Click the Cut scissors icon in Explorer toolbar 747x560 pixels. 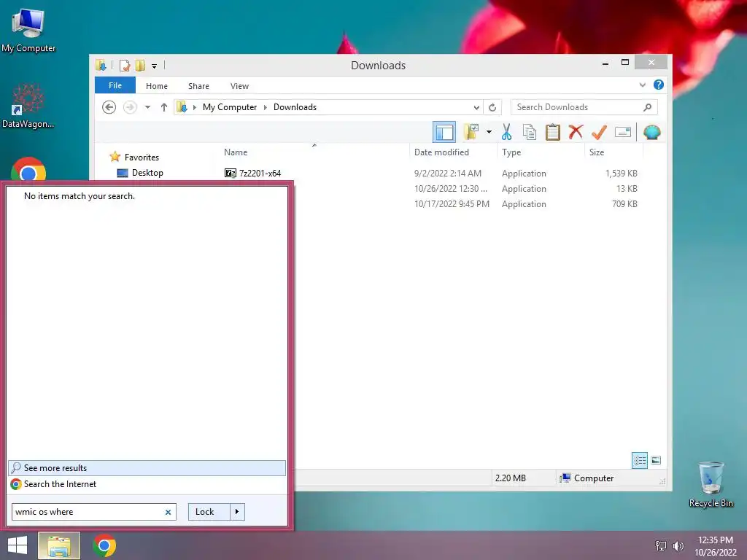point(506,132)
